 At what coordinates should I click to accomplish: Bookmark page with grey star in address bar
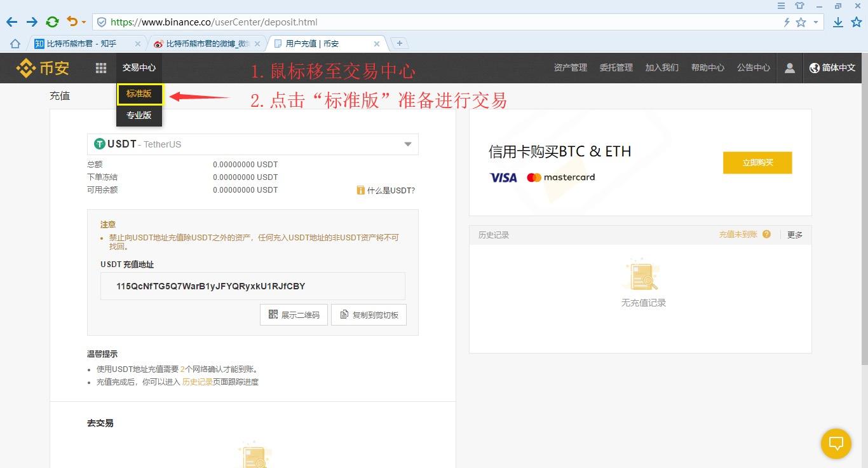coord(801,22)
